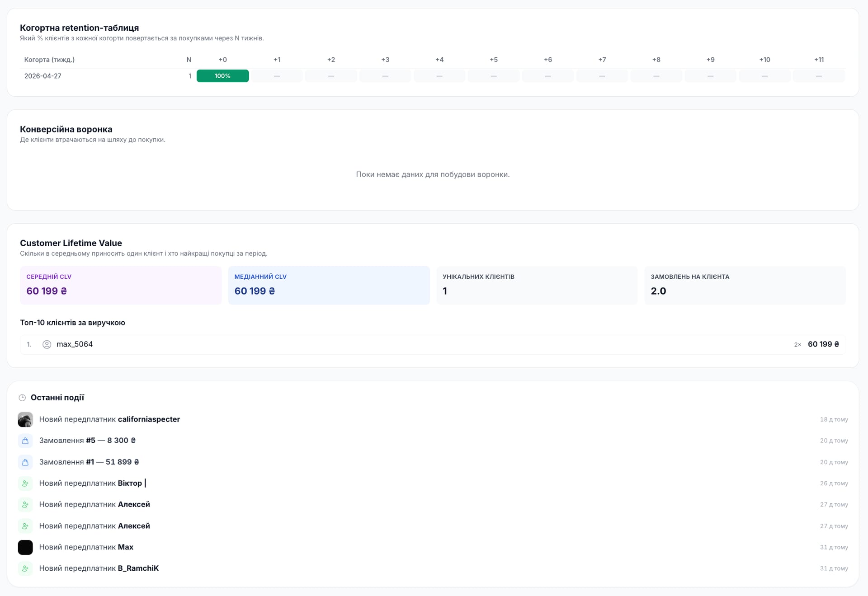Screen dimensions: 868x596
Task: Click new subscriber icon next to Віктор
Action: (25, 483)
